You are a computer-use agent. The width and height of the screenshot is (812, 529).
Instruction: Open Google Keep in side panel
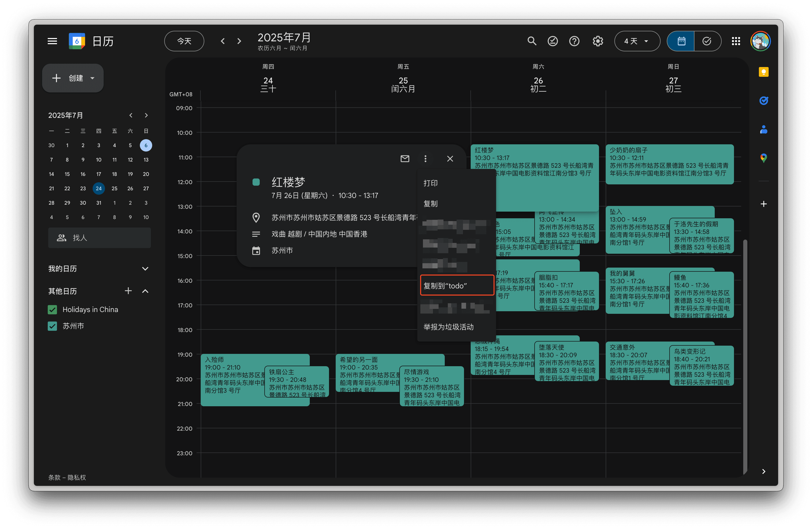(x=763, y=72)
